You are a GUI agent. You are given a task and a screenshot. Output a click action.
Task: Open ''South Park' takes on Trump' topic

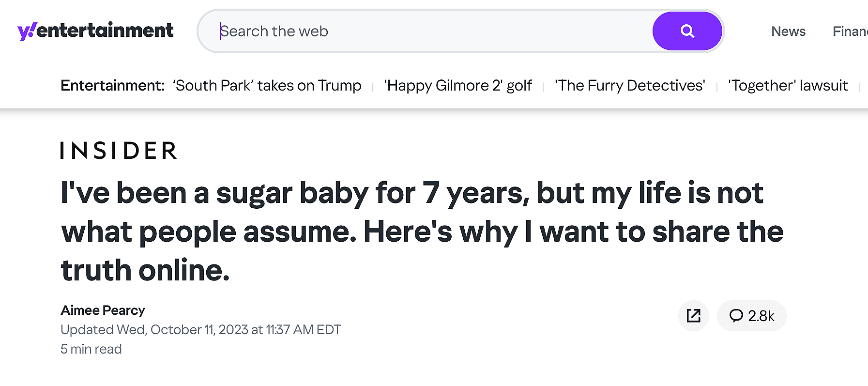(267, 86)
